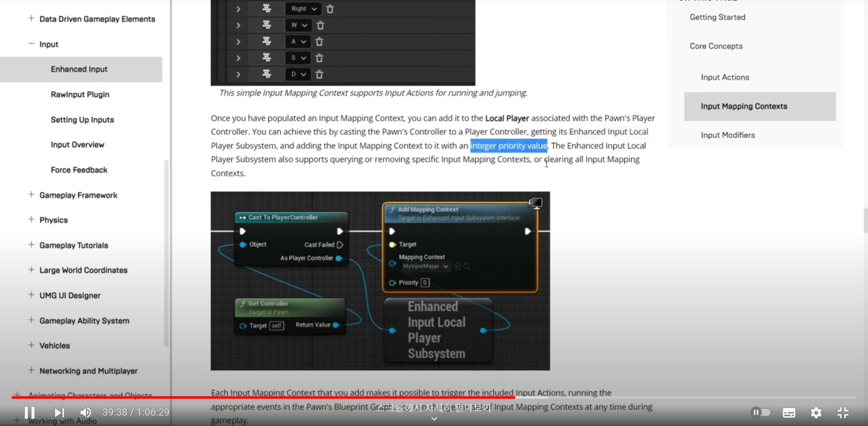Image resolution: width=868 pixels, height=426 pixels.
Task: Expand Large World Coordinates section
Action: point(31,270)
